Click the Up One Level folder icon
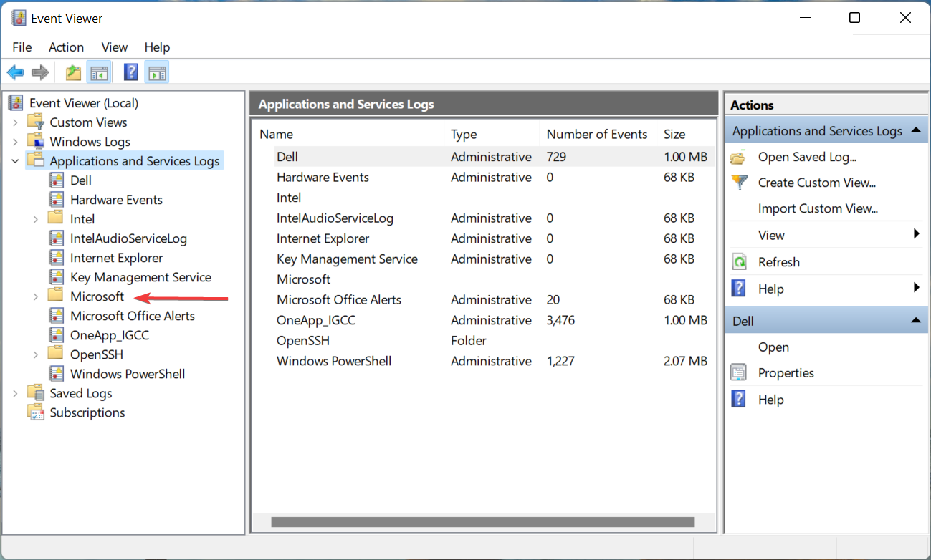The height and width of the screenshot is (560, 931). (73, 72)
